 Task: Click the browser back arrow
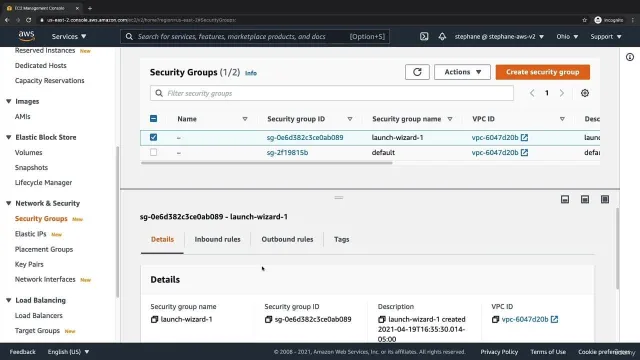pos(7,20)
